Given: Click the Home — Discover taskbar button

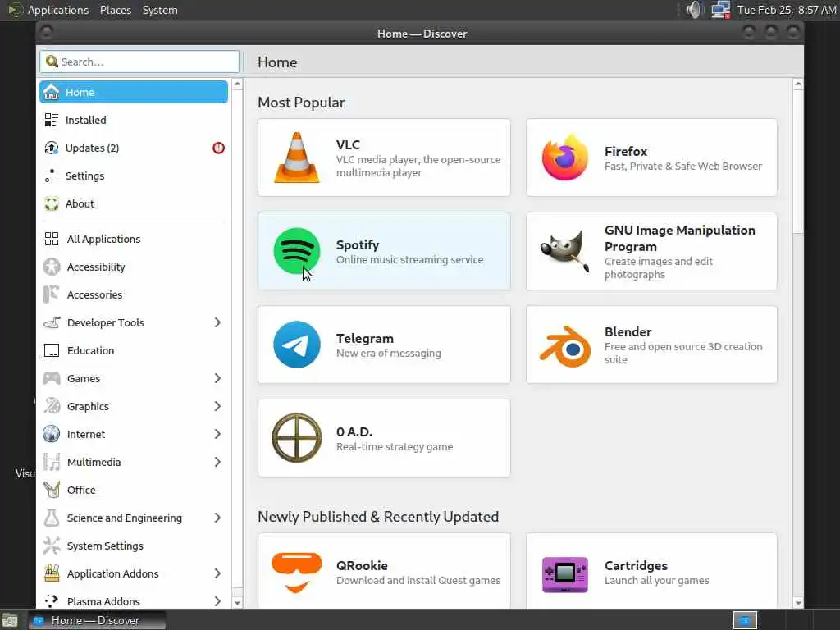Looking at the screenshot, I should 97,620.
